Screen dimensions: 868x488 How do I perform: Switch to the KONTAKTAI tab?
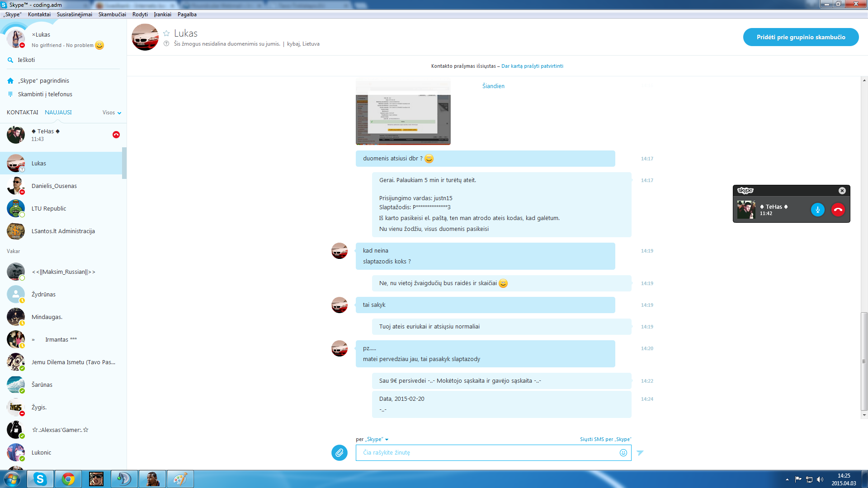tap(23, 113)
